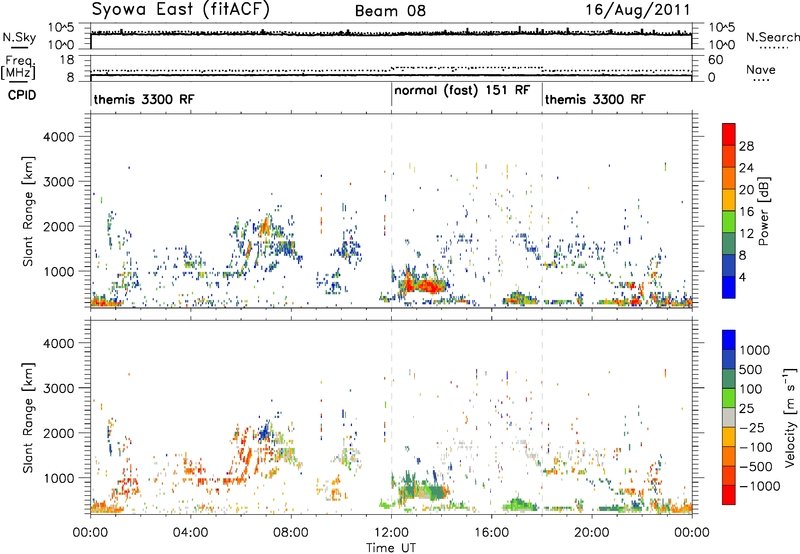The height and width of the screenshot is (554, 800).
Task: Click "Slant Range [km]" label of power panel
Action: 28,211
